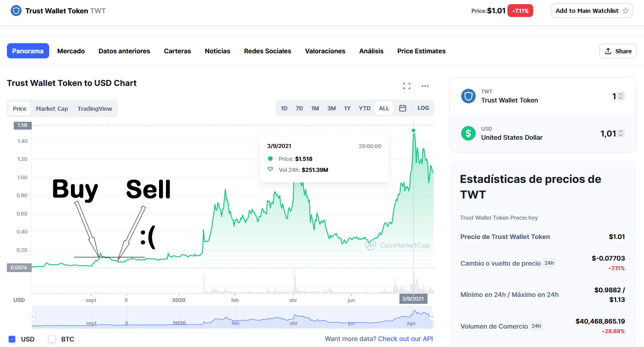Viewport: 644px width, 347px height.
Task: Click the 'Precio de Trust Wallet Token' row label
Action: [505, 237]
